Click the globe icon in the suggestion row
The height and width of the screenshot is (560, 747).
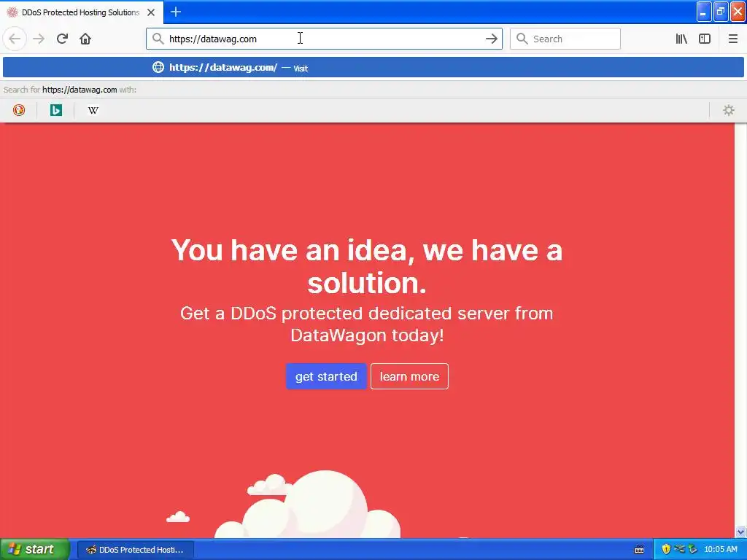tap(158, 67)
